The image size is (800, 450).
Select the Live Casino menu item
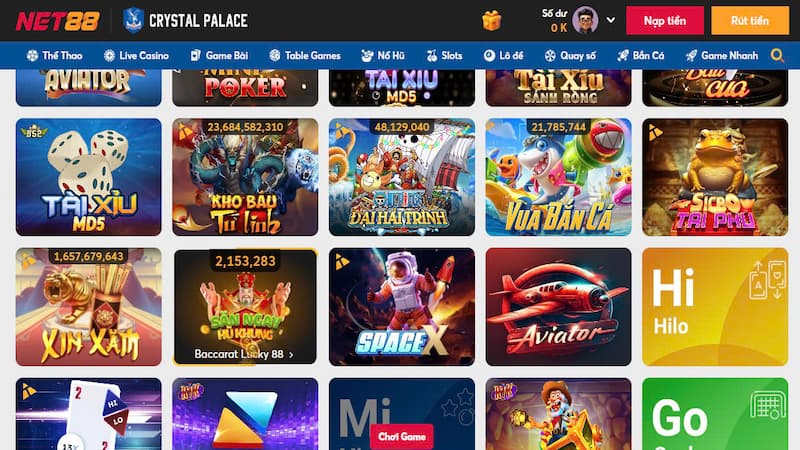pyautogui.click(x=136, y=55)
